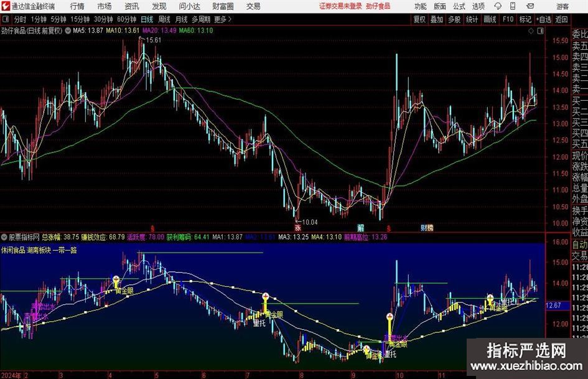Select the 日线 daily period
Screen dimensions: 588x379
[x=147, y=19]
